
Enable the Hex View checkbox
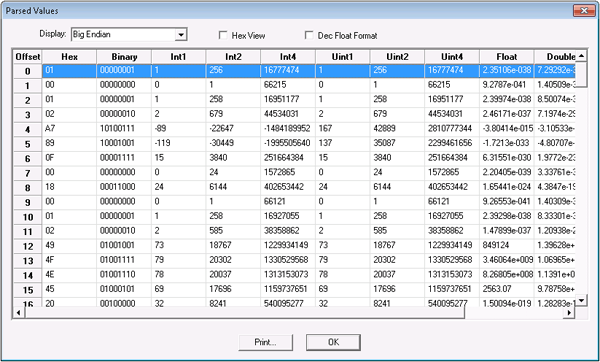223,35
